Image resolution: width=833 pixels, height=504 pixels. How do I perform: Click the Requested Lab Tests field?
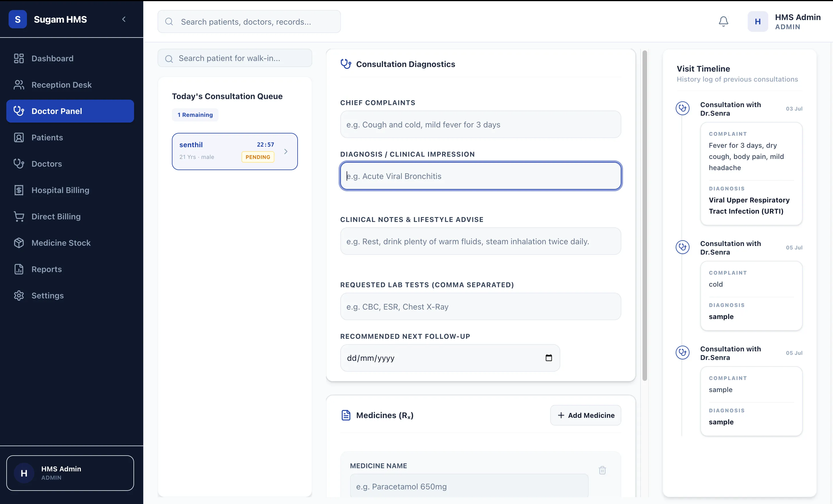(480, 307)
